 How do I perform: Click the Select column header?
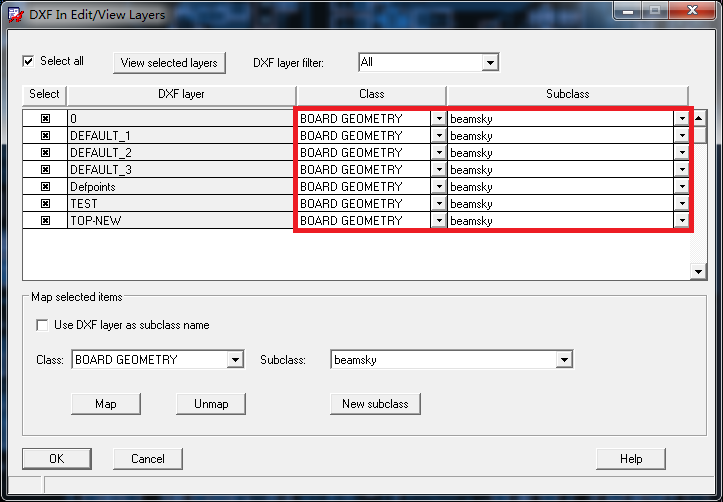[44, 95]
